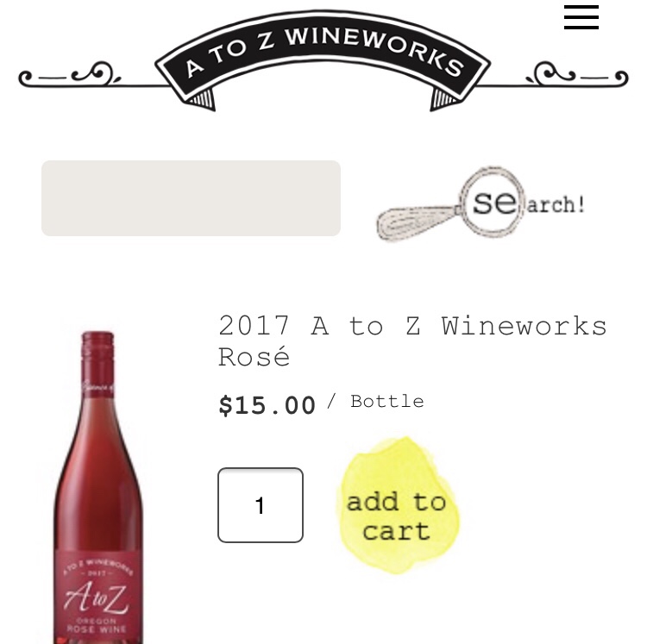Screen dimensions: 647x644
Task: Open the hamburger navigation menu
Action: pos(581,17)
